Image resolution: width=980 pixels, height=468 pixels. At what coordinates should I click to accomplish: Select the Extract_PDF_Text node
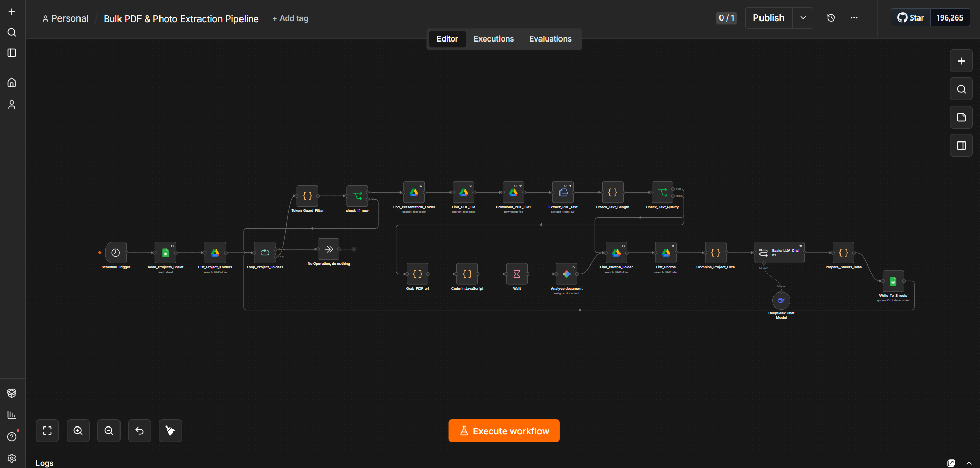click(x=563, y=193)
